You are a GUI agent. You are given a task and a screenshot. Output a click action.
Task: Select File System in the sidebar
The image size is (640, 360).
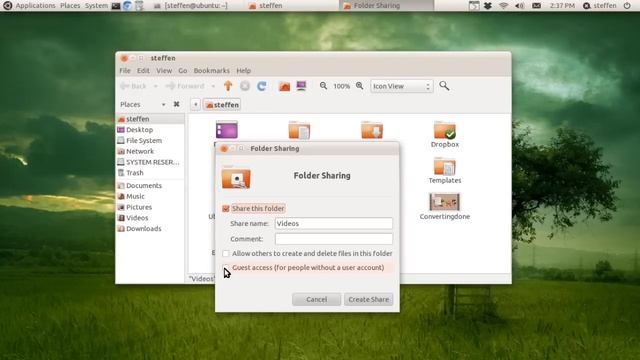pos(150,140)
